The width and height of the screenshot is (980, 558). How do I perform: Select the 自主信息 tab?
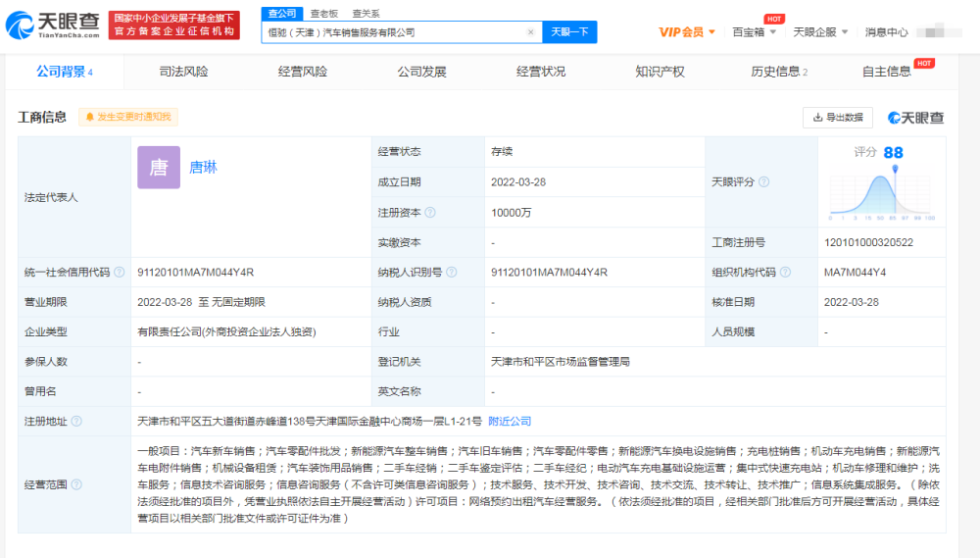[x=887, y=72]
